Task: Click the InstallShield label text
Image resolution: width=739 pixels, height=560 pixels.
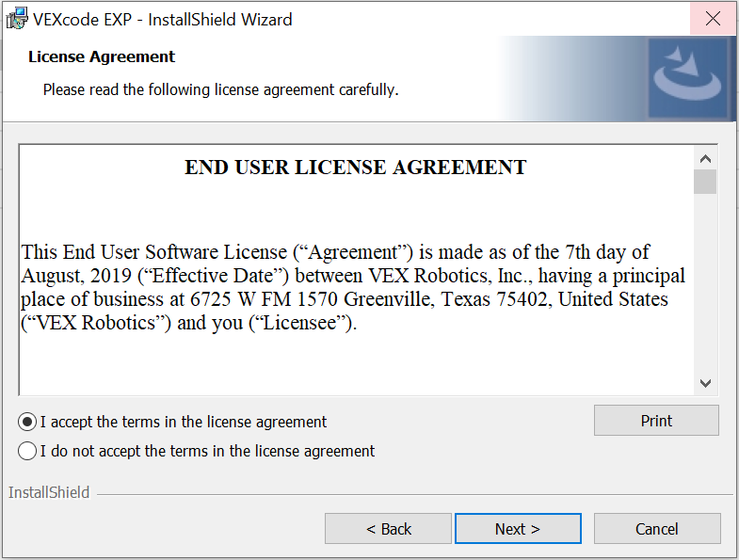Action: coord(49,492)
